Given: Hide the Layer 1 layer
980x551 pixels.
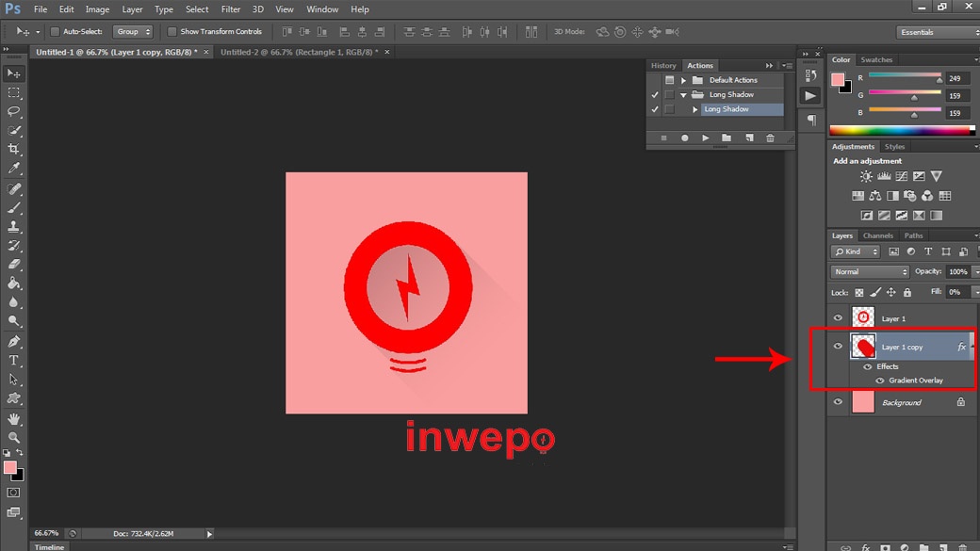Looking at the screenshot, I should (838, 318).
